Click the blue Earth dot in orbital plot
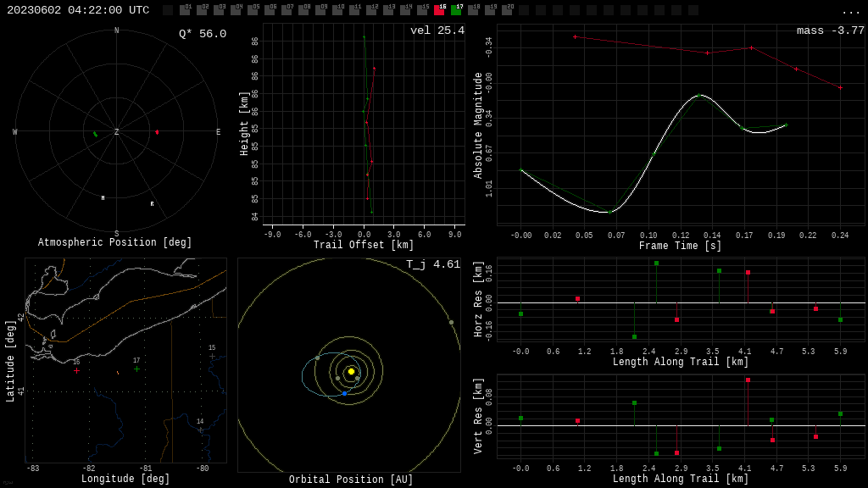 pos(344,393)
